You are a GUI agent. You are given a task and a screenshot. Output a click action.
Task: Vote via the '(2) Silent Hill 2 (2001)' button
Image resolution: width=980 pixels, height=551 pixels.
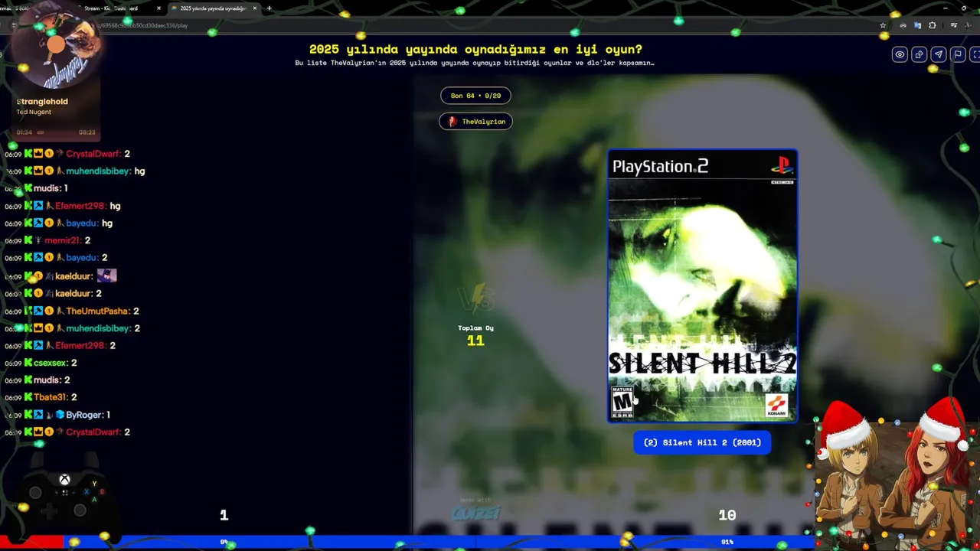(702, 442)
